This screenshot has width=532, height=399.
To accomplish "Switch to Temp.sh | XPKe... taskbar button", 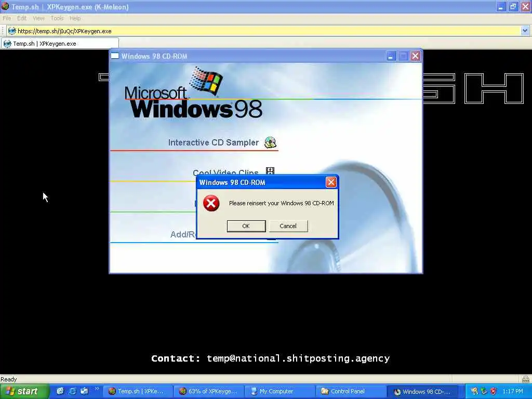I will point(137,391).
